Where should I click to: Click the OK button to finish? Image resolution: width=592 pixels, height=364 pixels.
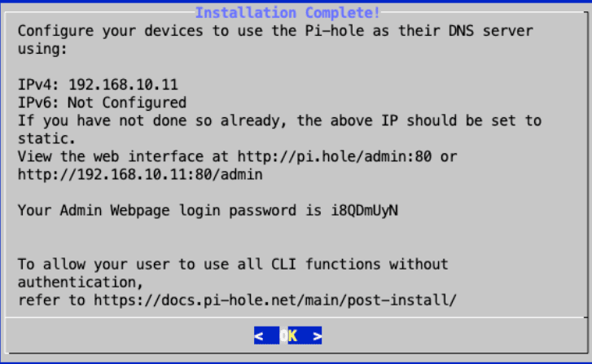[x=287, y=335]
